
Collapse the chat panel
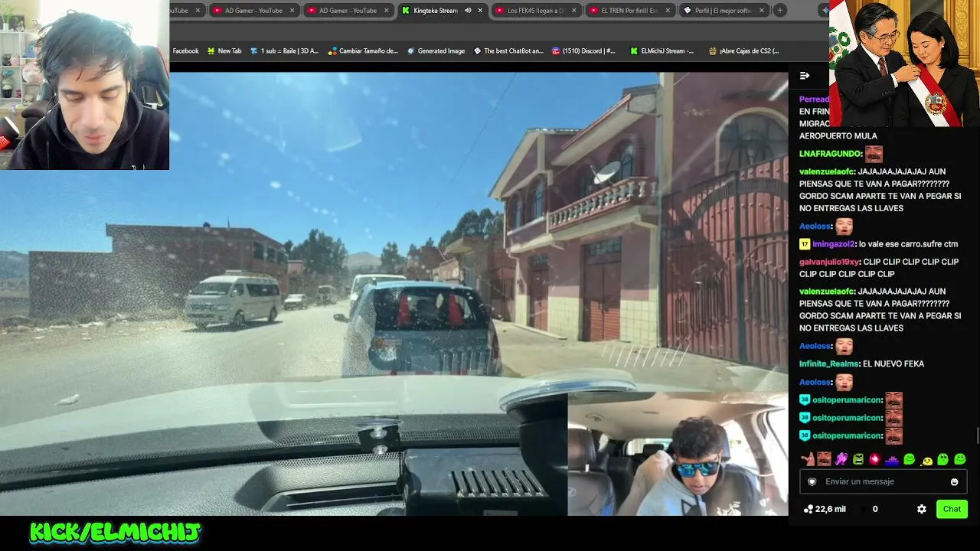[x=805, y=76]
